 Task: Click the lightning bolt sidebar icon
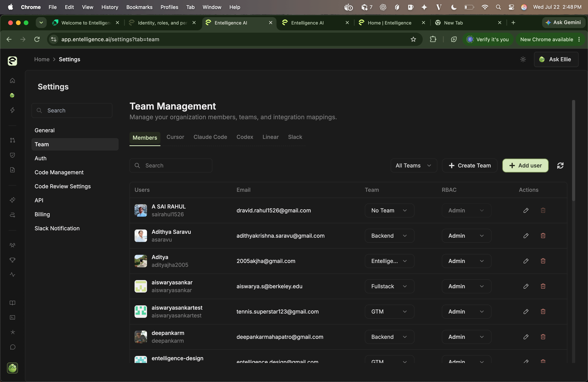[12, 110]
